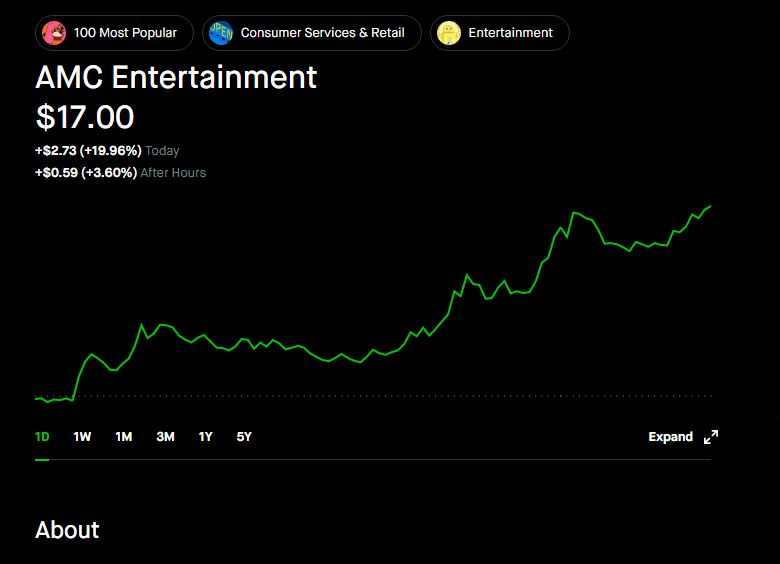
Task: Click the green price line peak on chart
Action: pos(710,206)
